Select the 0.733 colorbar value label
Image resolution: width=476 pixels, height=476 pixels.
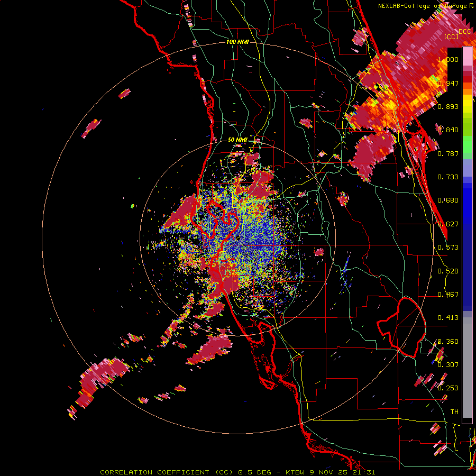click(448, 177)
